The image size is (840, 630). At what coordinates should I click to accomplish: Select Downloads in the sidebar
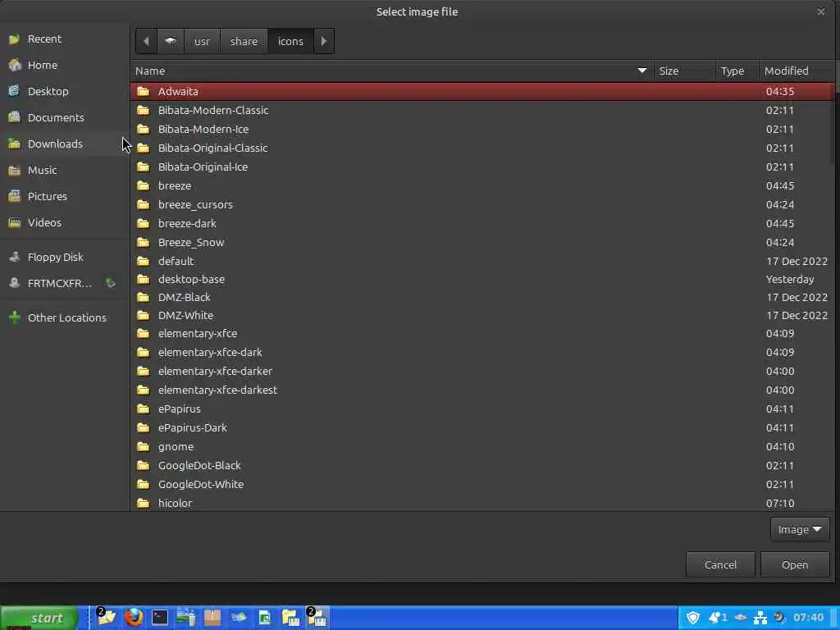(x=64, y=144)
